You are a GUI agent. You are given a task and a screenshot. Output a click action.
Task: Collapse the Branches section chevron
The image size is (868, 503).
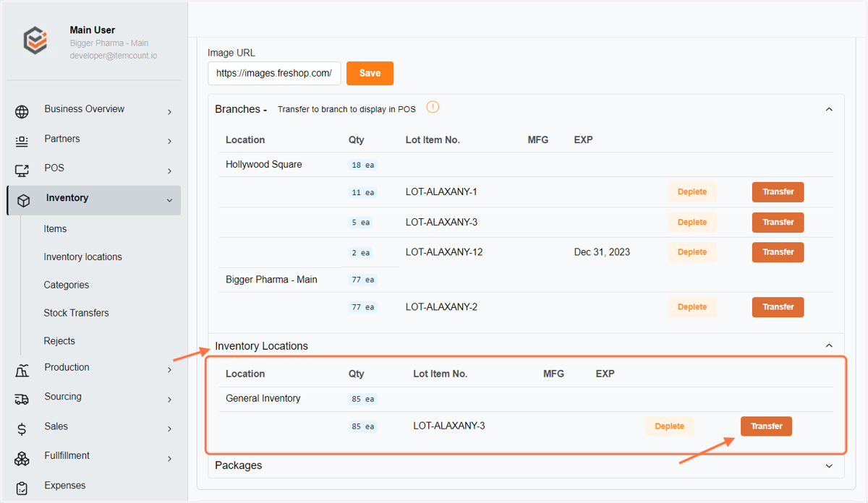(x=829, y=109)
